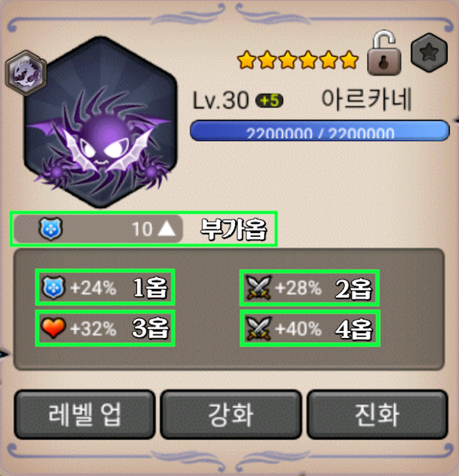The image size is (459, 476).
Task: Toggle the hexagon star favorite badge
Action: coord(429,53)
